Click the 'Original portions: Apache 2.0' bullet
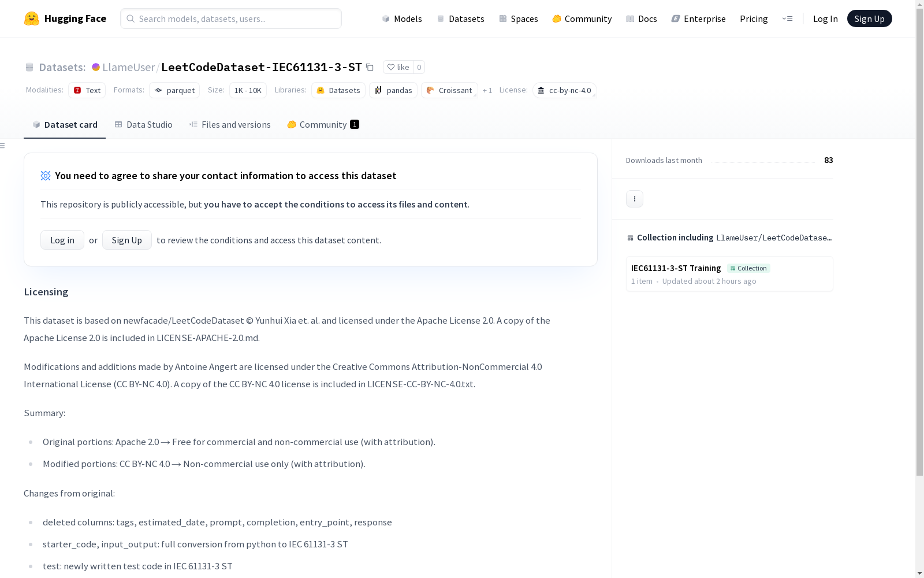The height and width of the screenshot is (578, 924). [x=239, y=442]
